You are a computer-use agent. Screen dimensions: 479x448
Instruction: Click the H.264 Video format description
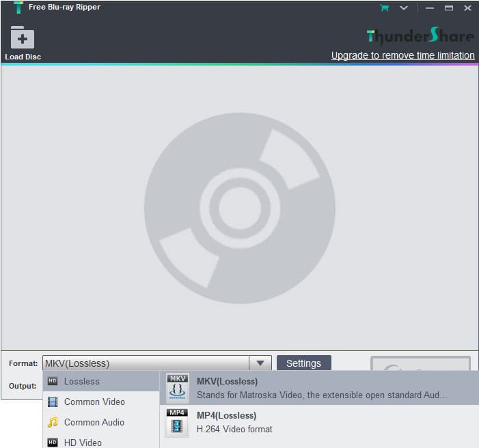(x=234, y=429)
